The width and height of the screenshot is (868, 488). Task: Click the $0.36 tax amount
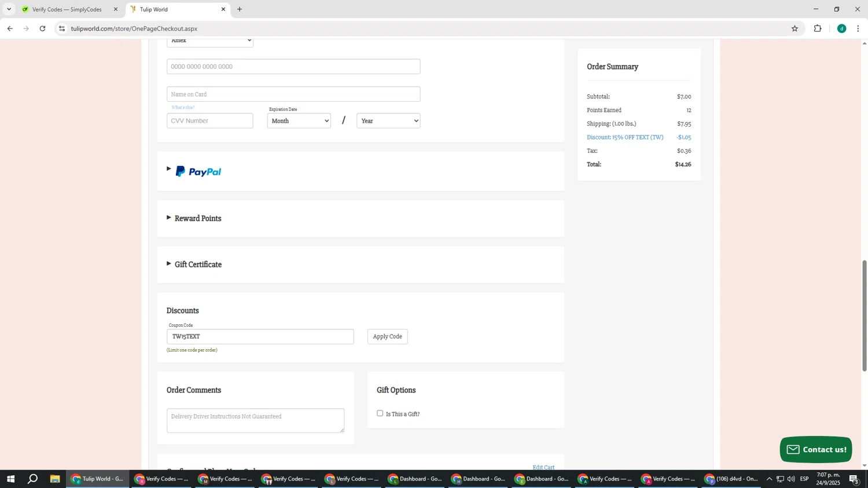(684, 151)
